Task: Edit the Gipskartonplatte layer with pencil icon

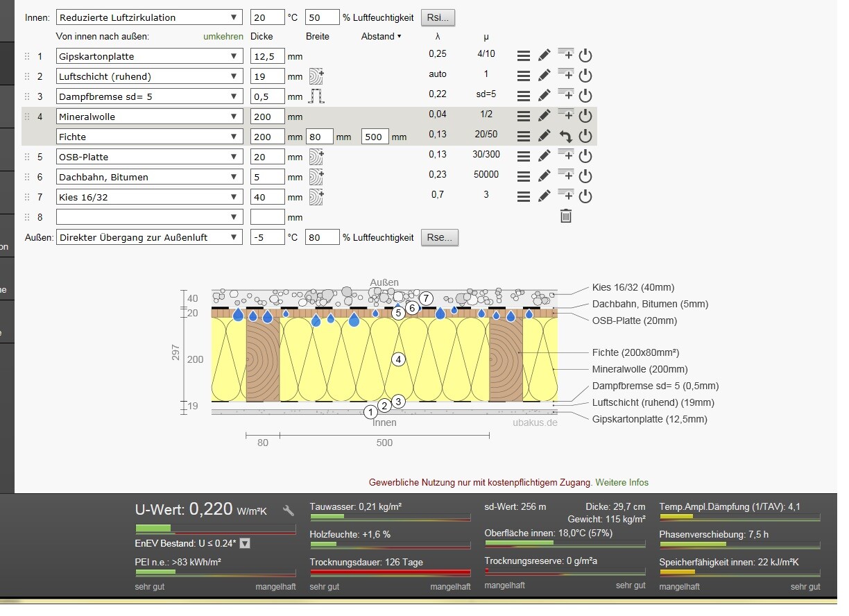Action: click(x=544, y=56)
